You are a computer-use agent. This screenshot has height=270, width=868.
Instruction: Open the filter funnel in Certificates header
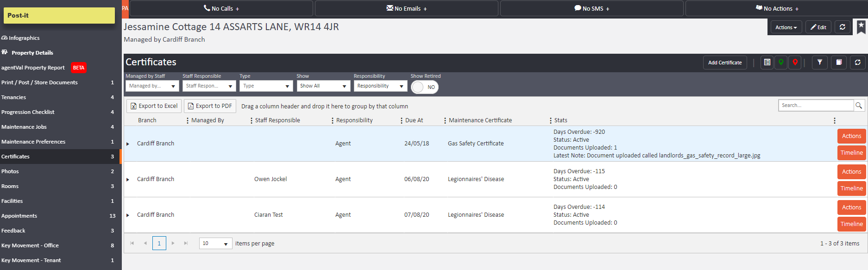tap(819, 63)
